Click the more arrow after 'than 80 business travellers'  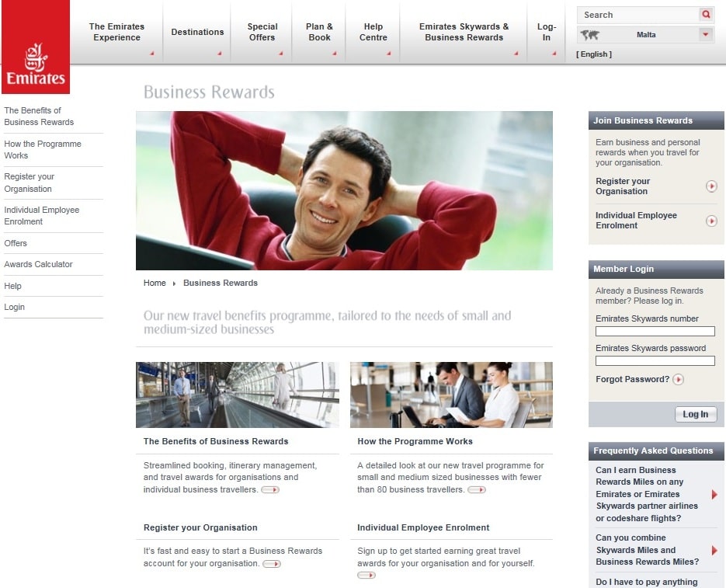477,490
